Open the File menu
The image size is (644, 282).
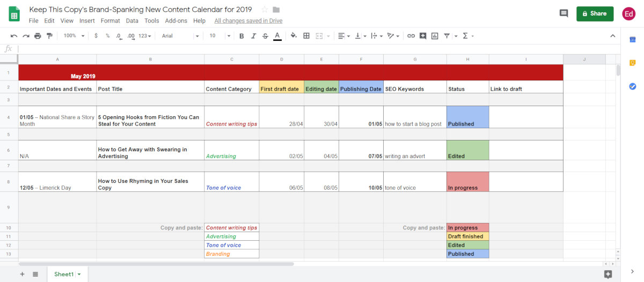[34, 21]
